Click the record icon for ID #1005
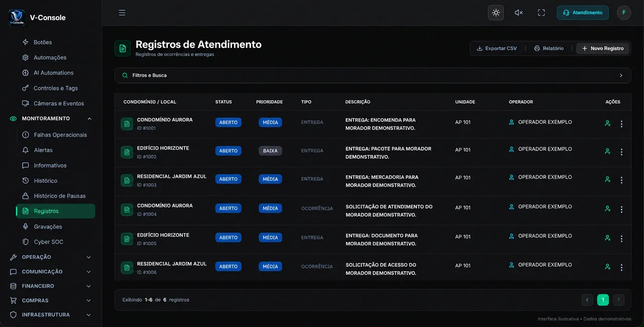Viewport: 644px width, 327px height. (x=127, y=239)
